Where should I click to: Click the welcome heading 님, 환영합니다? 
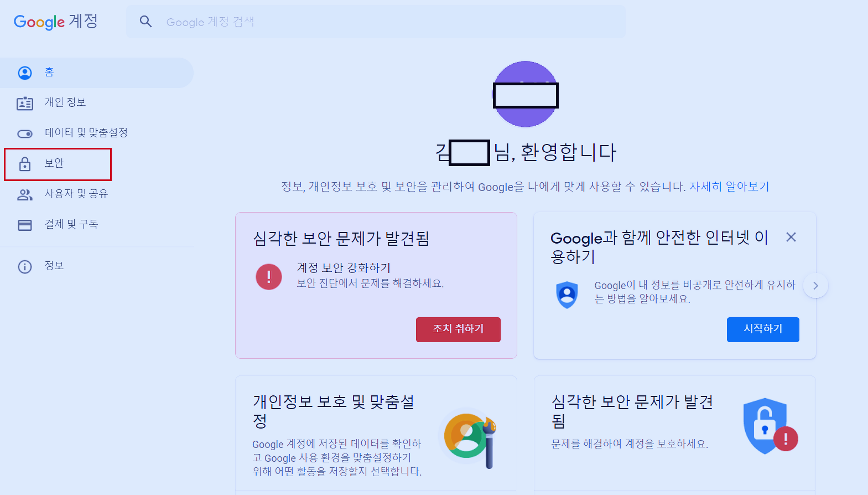coord(555,152)
